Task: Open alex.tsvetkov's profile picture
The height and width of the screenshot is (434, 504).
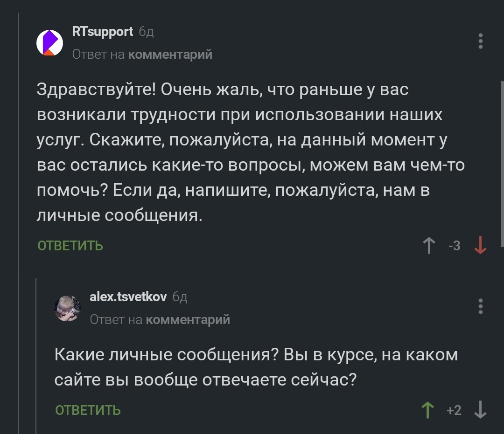Action: [x=68, y=308]
